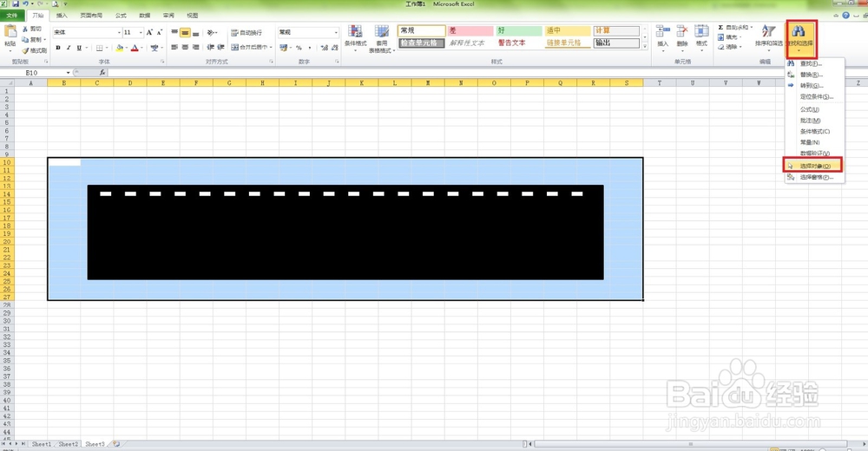Image resolution: width=868 pixels, height=451 pixels.
Task: Click the Wrap Text (自动换行) button
Action: click(247, 33)
